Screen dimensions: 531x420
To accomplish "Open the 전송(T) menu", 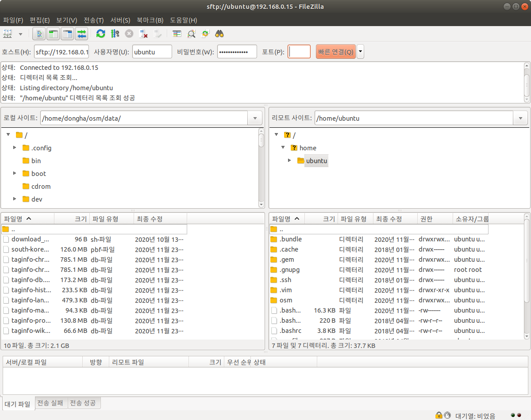I will (x=94, y=20).
